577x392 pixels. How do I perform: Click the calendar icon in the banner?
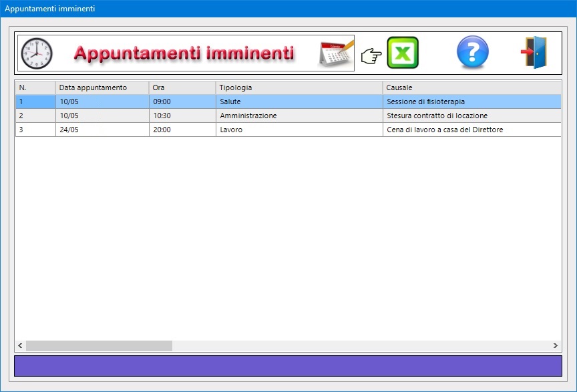tap(336, 53)
